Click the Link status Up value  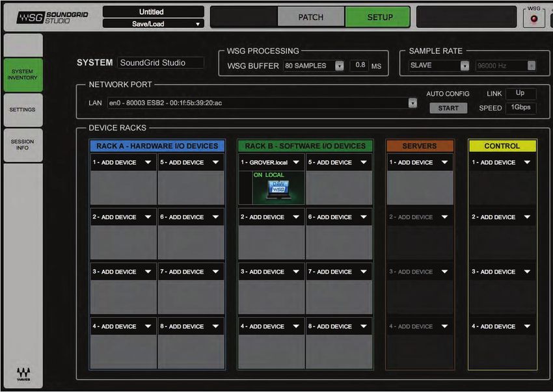pyautogui.click(x=520, y=94)
